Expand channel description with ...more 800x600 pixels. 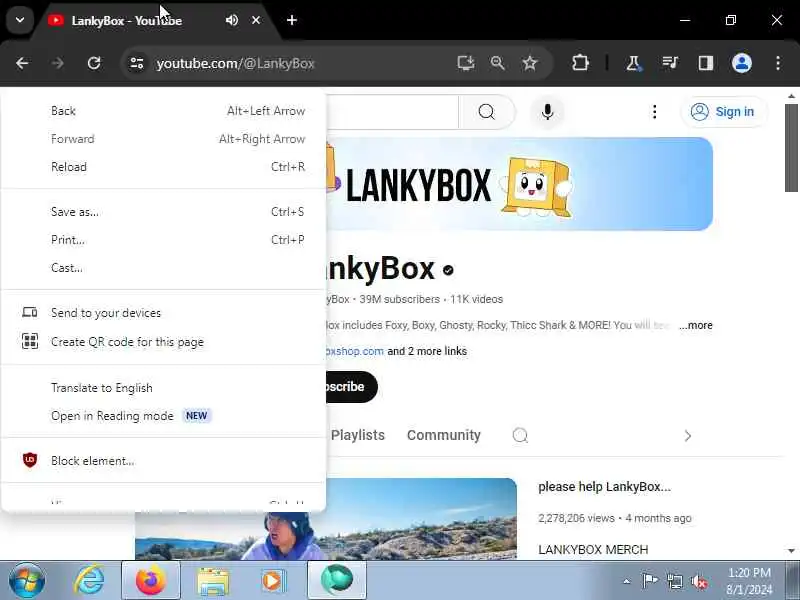pyautogui.click(x=696, y=325)
